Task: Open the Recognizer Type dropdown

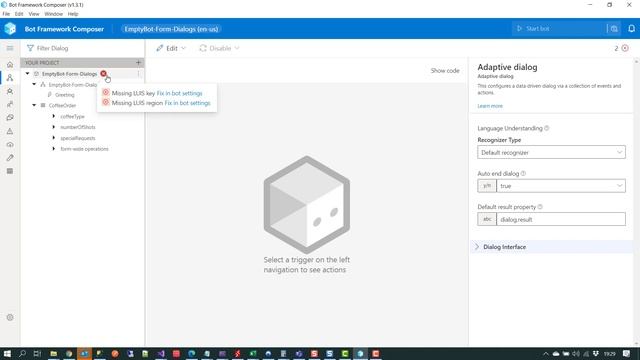Action: tap(551, 152)
